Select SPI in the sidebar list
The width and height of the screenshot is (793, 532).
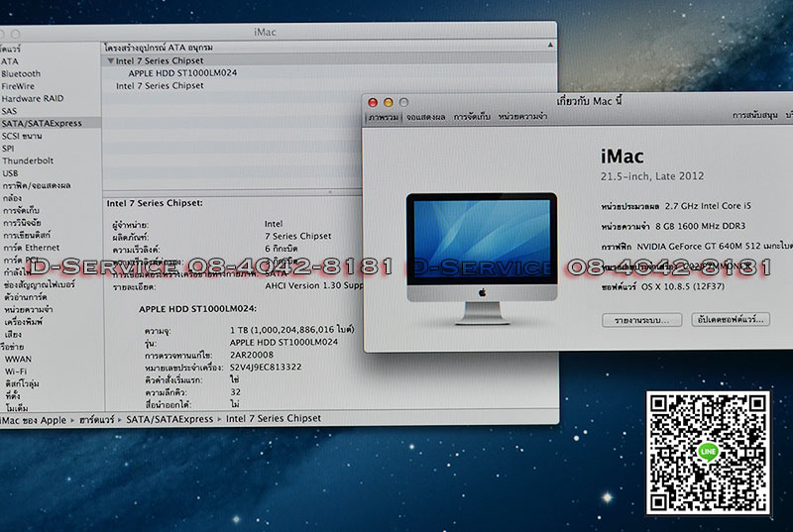pyautogui.click(x=8, y=149)
